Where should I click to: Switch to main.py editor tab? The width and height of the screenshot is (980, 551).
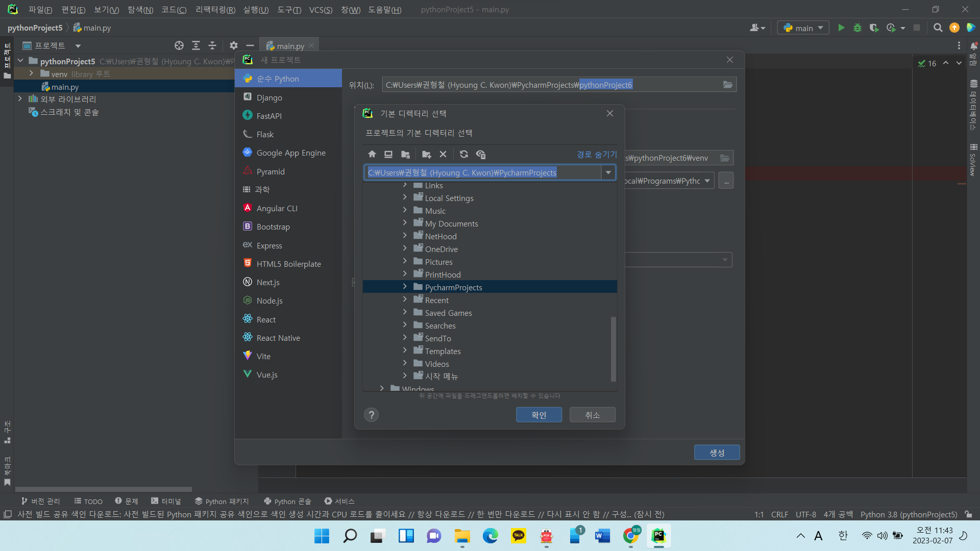point(289,46)
